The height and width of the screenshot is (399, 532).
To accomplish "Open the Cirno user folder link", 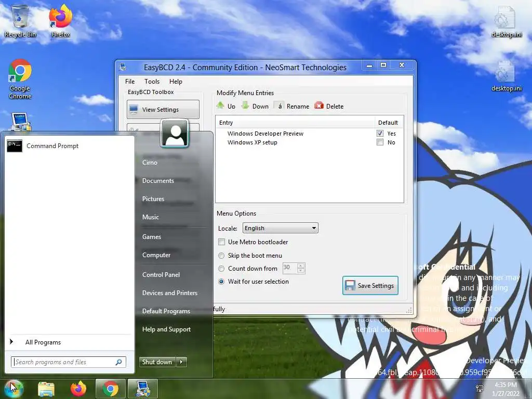I will tap(150, 163).
